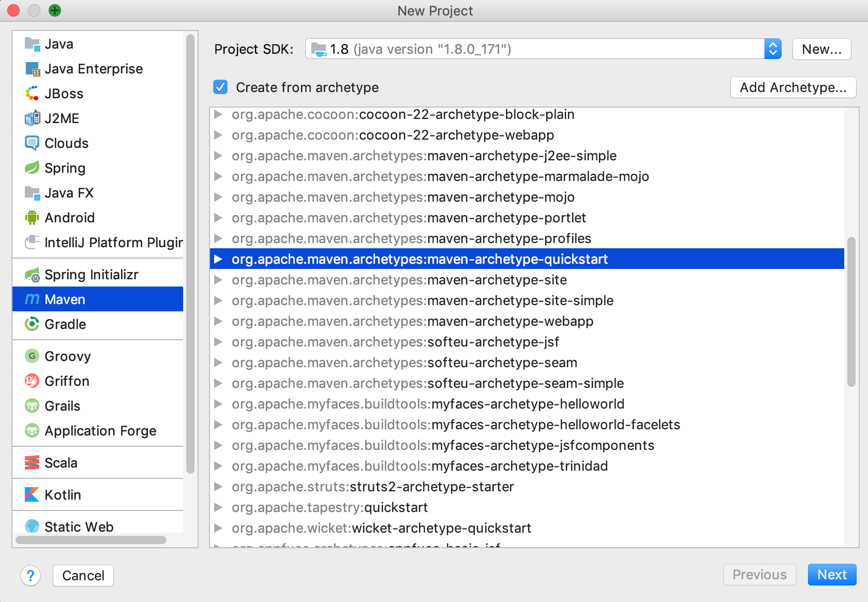Open the Project SDK dropdown arrows
Screen dimensions: 868x602
tap(773, 49)
